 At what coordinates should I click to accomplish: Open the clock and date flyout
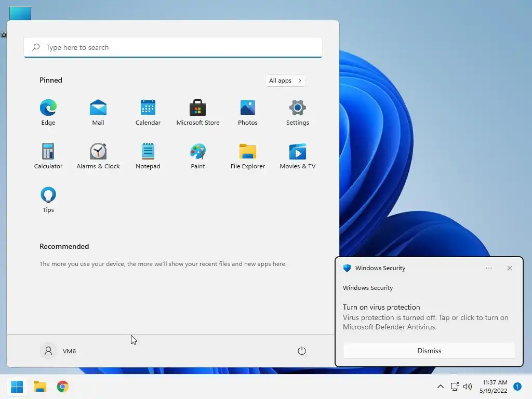coord(494,387)
